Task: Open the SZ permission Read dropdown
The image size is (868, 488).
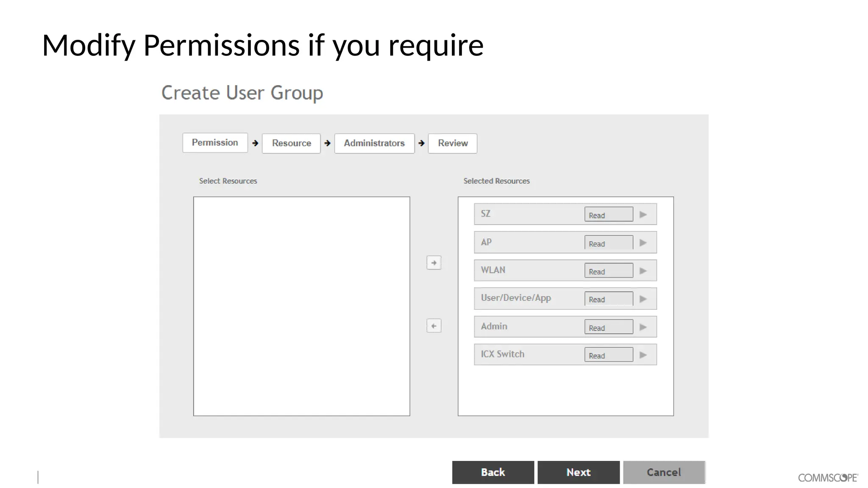Action: pyautogui.click(x=609, y=214)
